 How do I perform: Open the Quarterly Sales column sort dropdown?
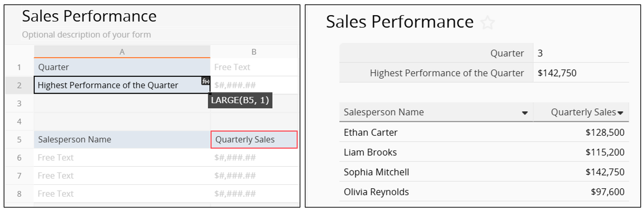point(621,113)
